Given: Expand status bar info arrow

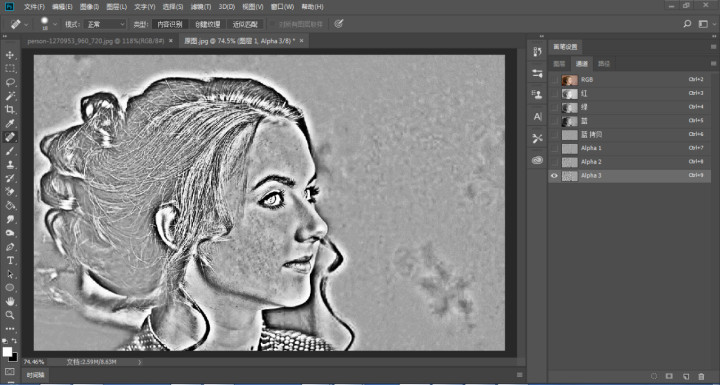Looking at the screenshot, I should 140,362.
